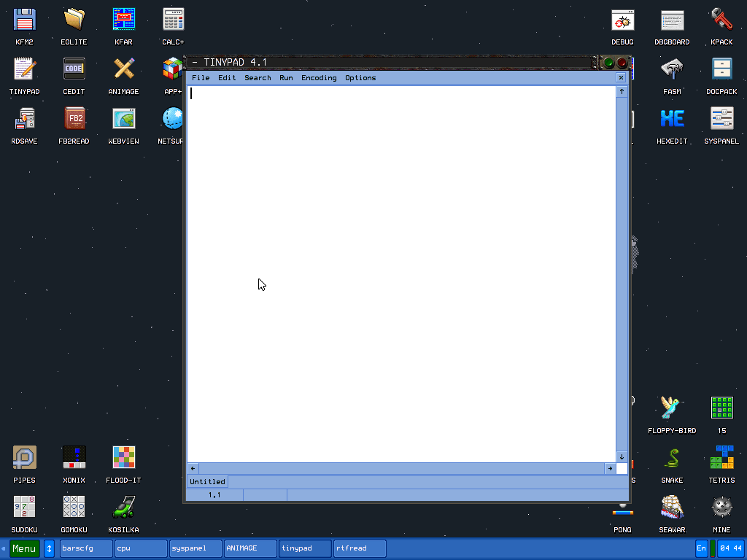Image resolution: width=747 pixels, height=560 pixels.
Task: Open the Options menu
Action: (x=360, y=77)
